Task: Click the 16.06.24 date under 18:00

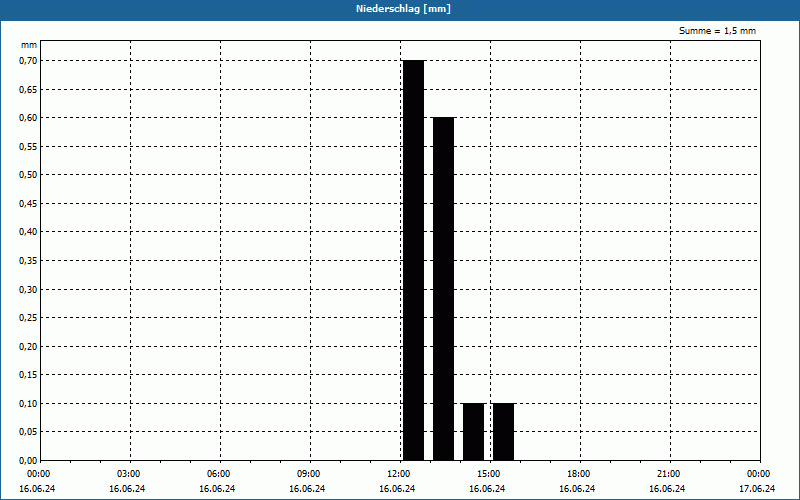Action: click(x=577, y=489)
